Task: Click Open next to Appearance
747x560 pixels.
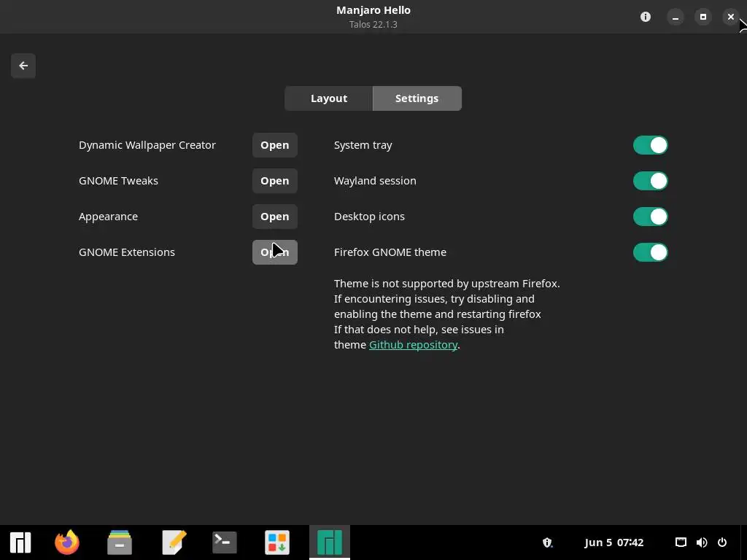Action: [275, 217]
